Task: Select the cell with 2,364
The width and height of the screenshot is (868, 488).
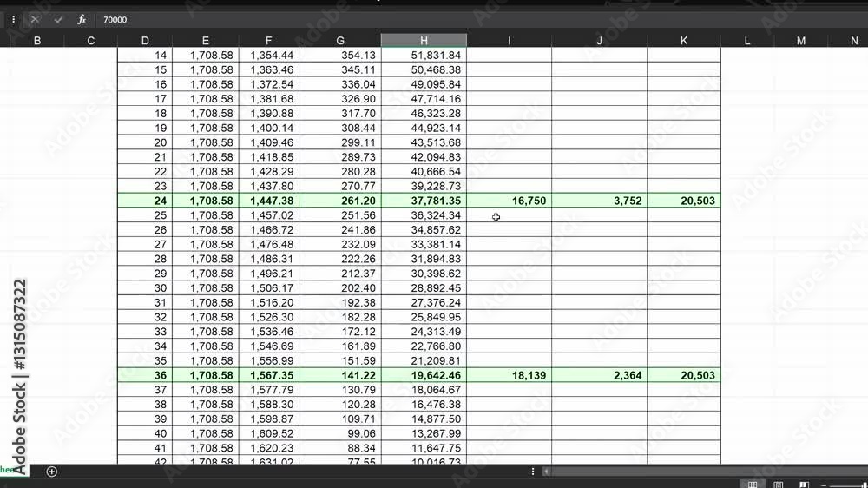Action: tap(600, 375)
